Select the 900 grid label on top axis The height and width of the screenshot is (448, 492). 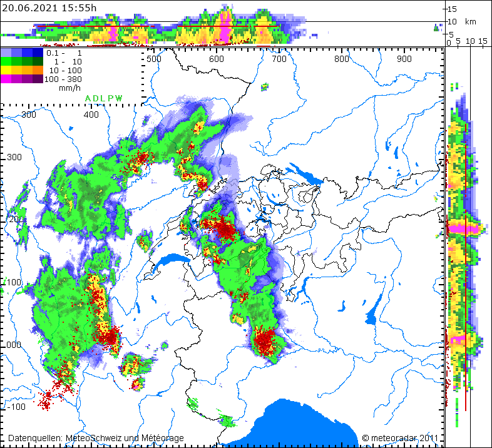pos(404,59)
